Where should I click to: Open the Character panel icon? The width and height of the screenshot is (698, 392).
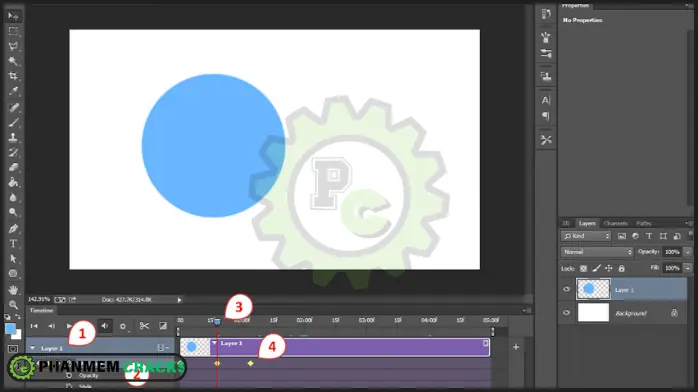(546, 101)
